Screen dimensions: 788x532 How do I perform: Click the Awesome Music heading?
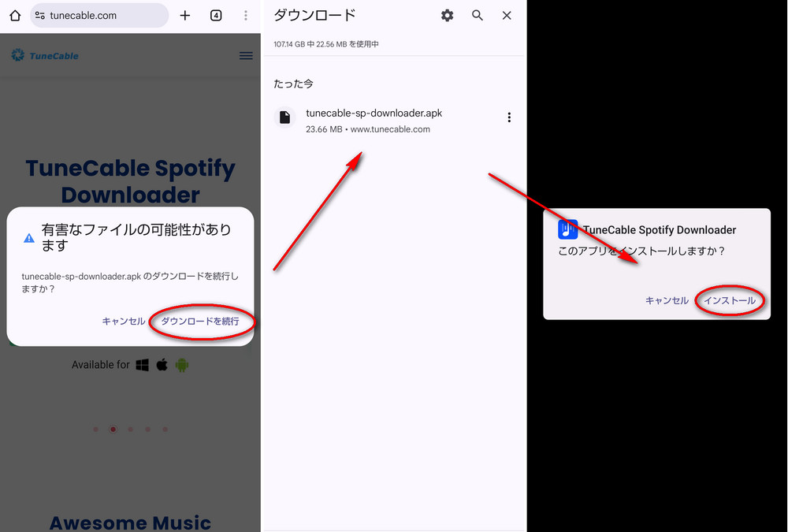(130, 523)
